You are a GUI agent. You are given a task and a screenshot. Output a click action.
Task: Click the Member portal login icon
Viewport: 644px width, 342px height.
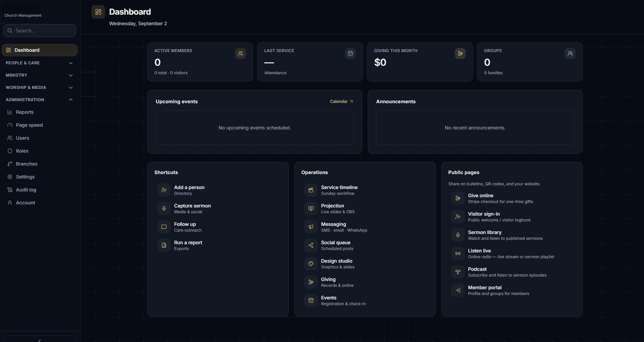458,290
